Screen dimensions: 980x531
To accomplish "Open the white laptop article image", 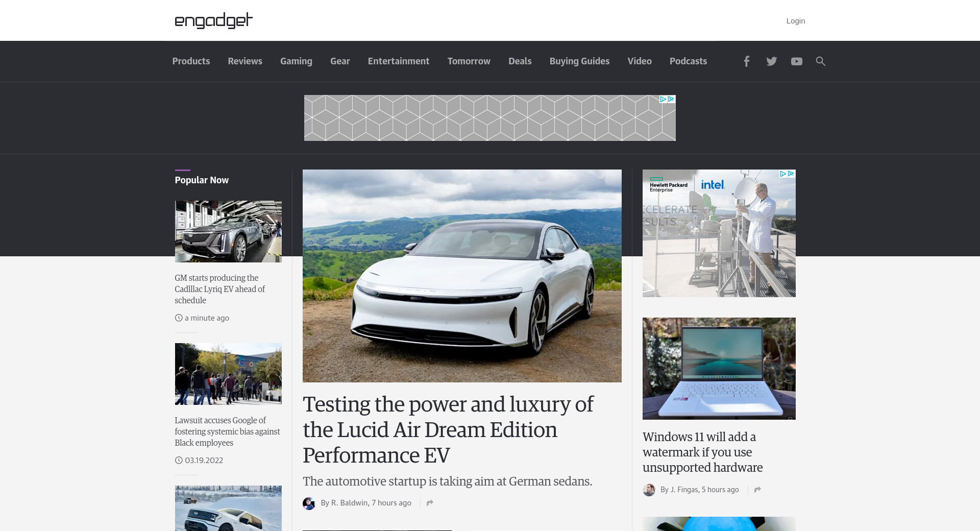I will click(719, 369).
